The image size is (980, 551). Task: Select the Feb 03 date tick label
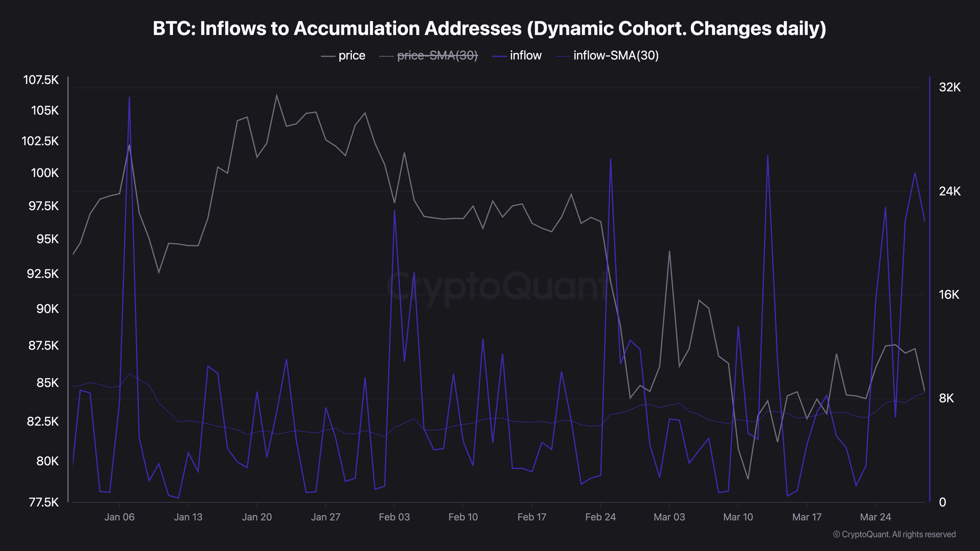[394, 517]
